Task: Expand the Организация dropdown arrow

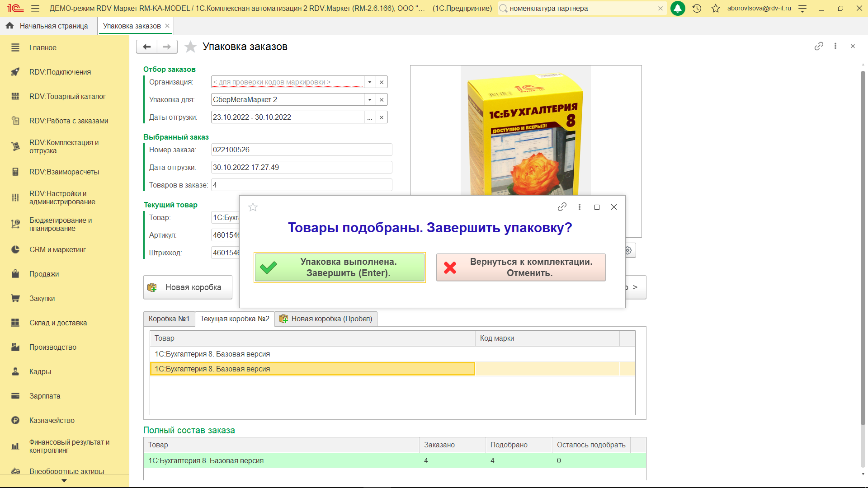Action: click(x=370, y=82)
